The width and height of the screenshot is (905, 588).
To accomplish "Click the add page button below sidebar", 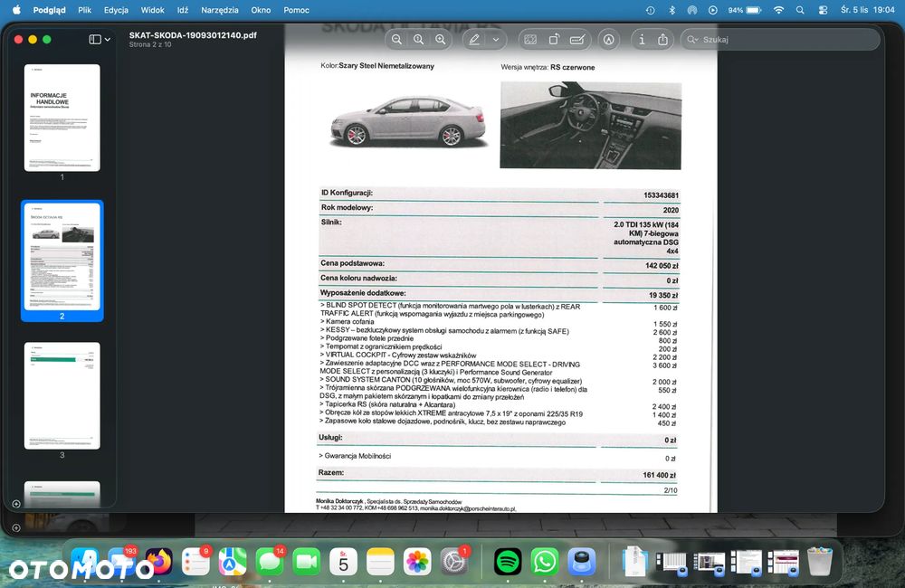I will [16, 504].
